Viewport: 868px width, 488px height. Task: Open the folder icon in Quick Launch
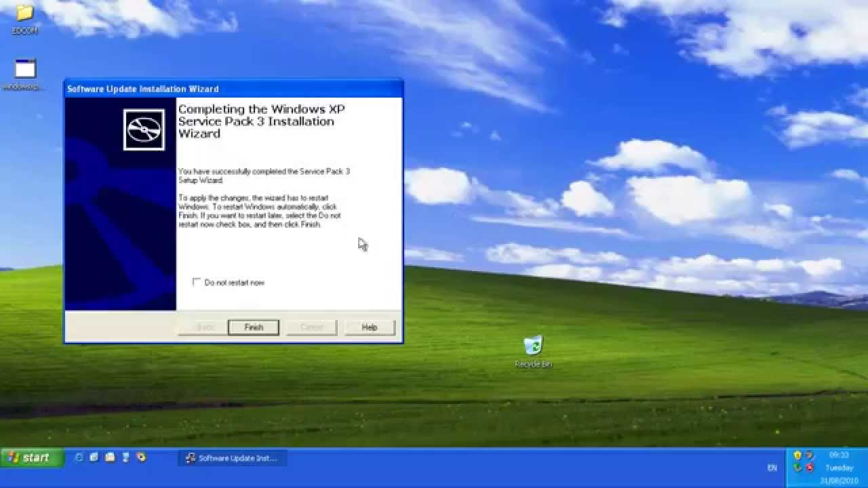point(110,457)
